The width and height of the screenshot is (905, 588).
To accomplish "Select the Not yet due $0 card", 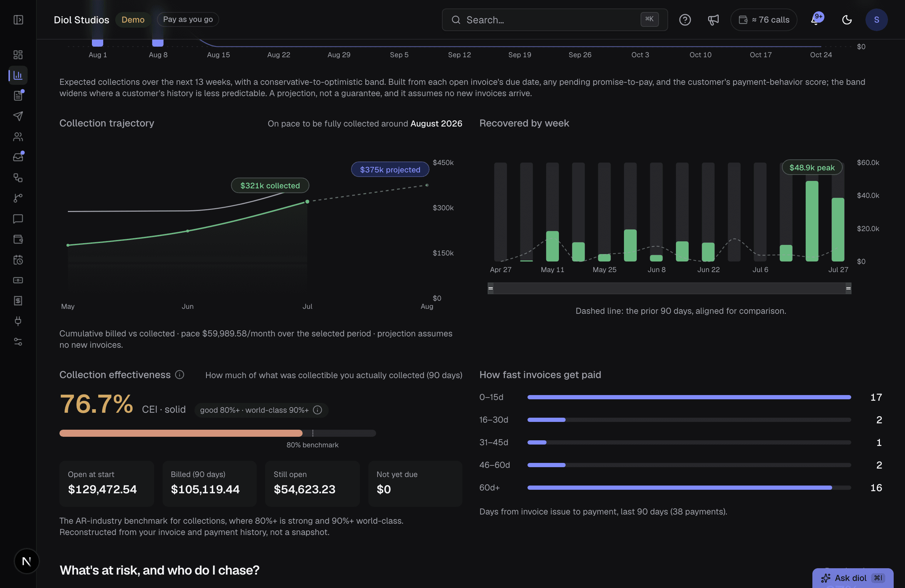I will click(415, 484).
